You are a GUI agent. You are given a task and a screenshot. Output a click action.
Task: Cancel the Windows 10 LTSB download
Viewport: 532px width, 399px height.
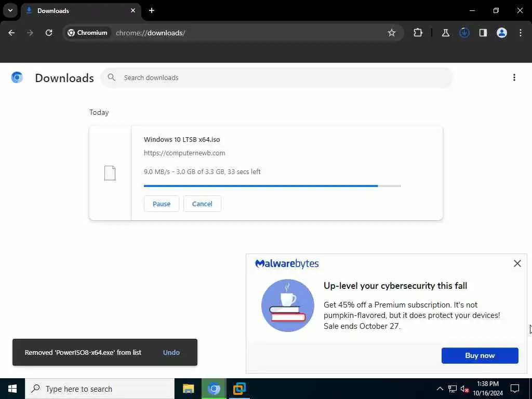pos(202,204)
